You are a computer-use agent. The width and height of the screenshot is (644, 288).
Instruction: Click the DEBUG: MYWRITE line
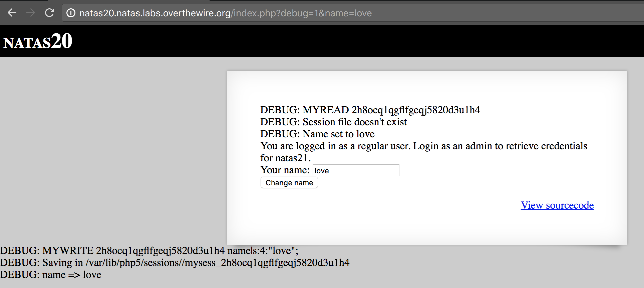tap(149, 251)
